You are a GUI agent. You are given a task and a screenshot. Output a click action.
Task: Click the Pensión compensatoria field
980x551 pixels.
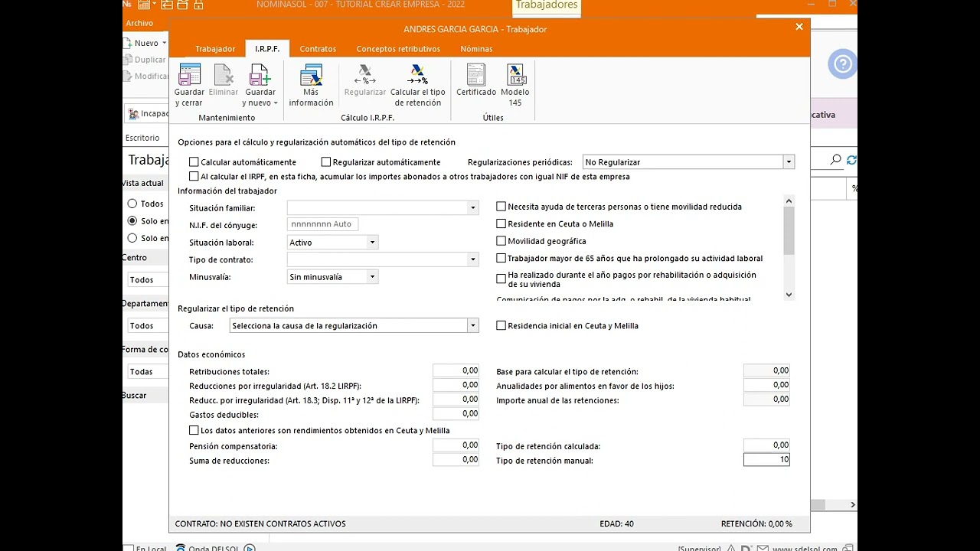(x=456, y=445)
